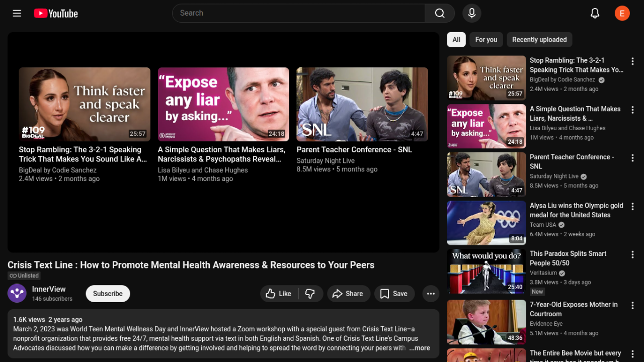
Task: Open the three-dot more actions button
Action: coord(431,294)
